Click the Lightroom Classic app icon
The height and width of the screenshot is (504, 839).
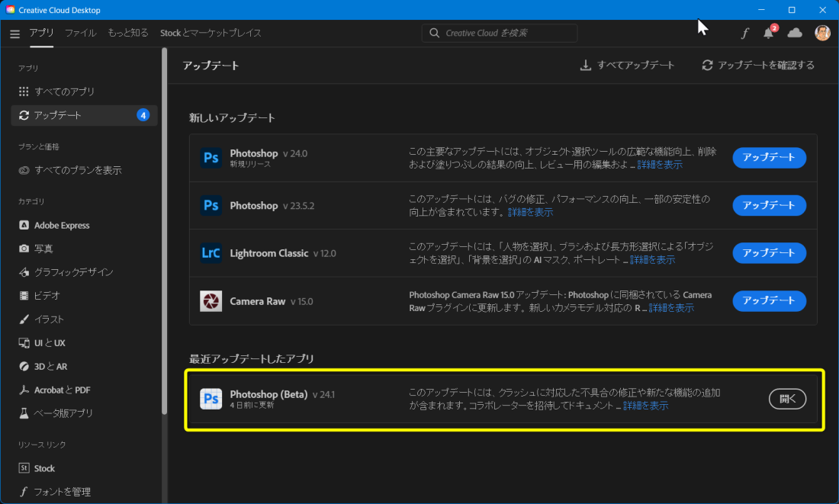(211, 253)
